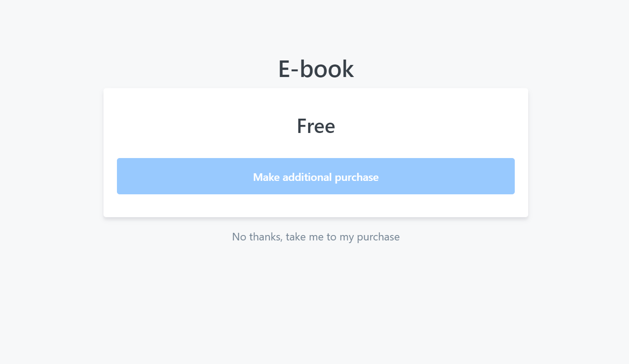Screen dimensions: 629x364
Task: Click the large E-book header text
Action: (x=316, y=69)
